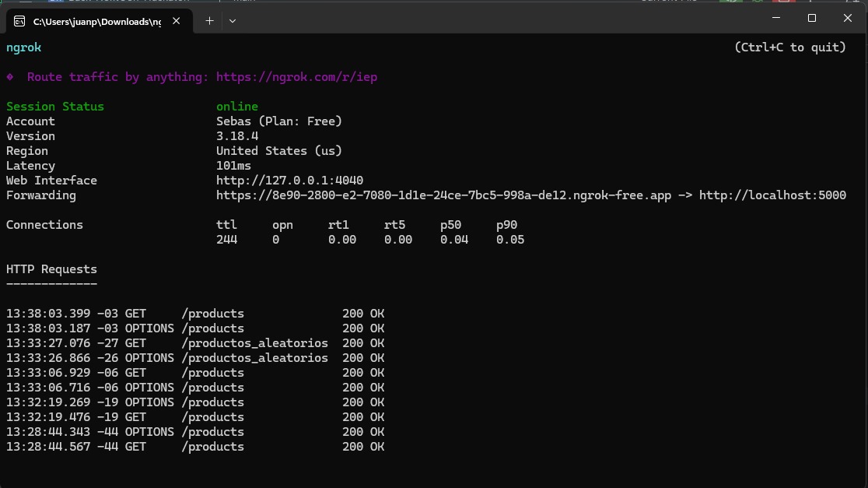Click the opn value '0'
This screenshot has height=488, width=868.
[275, 240]
